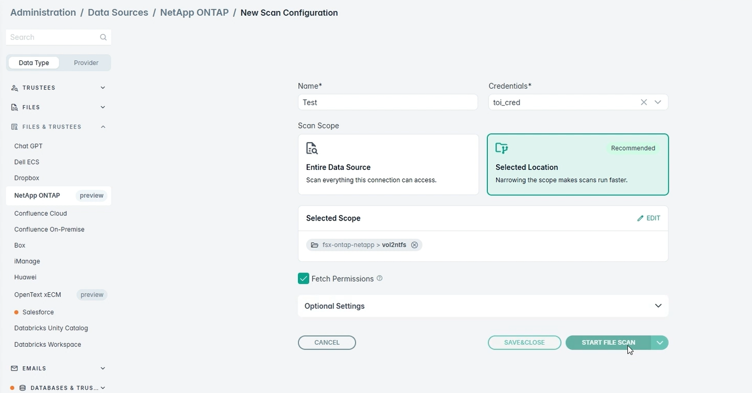Click the Files & Trustees section icon
Viewport: 752px width, 393px height.
click(x=14, y=127)
